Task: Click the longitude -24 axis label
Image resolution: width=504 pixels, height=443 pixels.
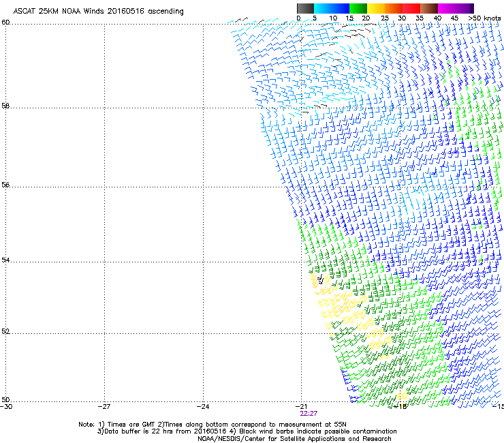Action: [x=203, y=407]
